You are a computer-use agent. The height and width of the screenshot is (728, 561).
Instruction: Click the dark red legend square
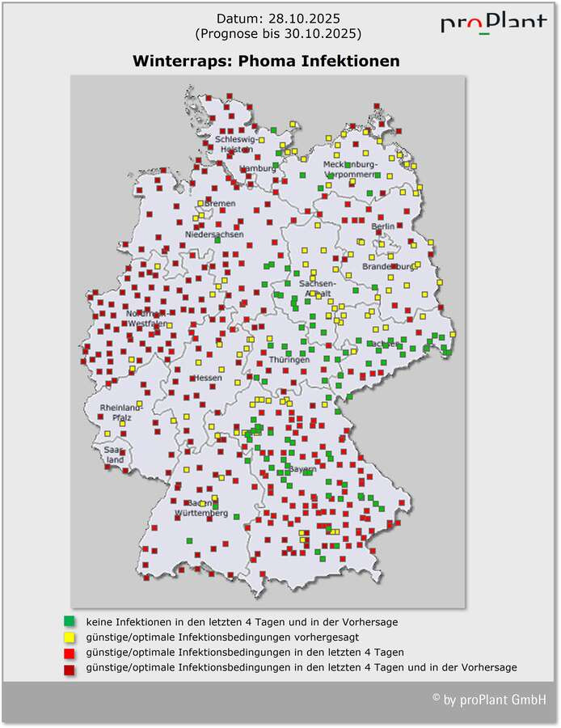coord(70,667)
